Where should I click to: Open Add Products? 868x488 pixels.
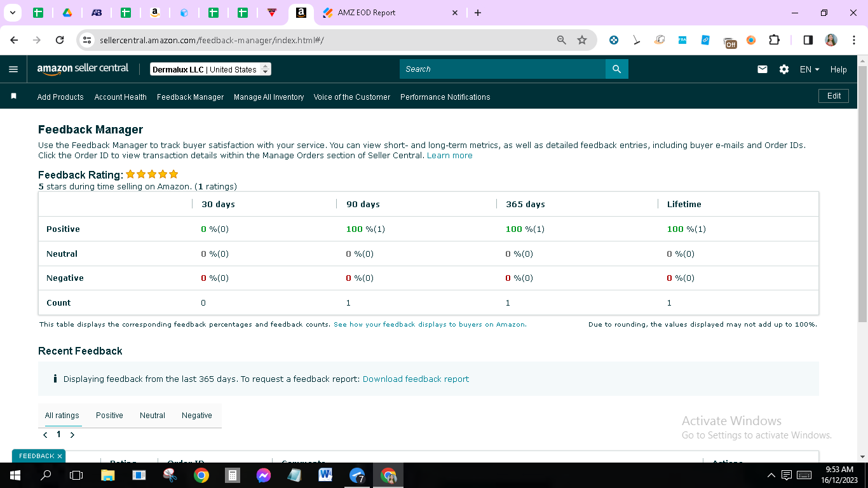pos(60,97)
